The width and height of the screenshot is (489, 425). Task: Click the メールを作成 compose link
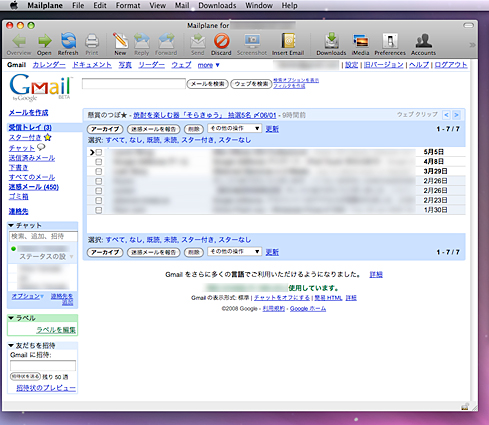point(28,113)
